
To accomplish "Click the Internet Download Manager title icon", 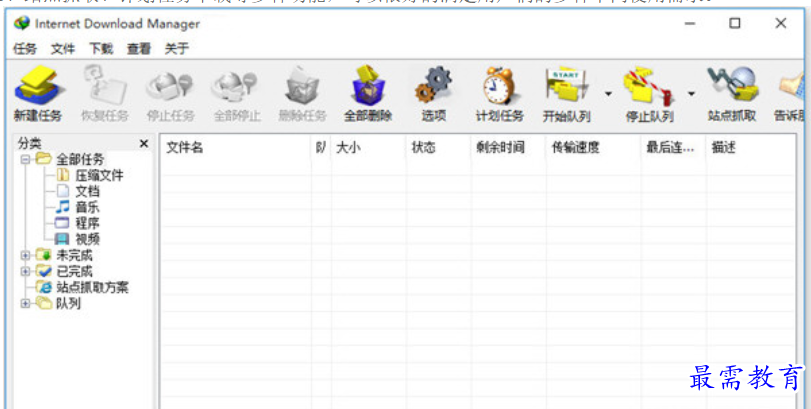I will [22, 23].
